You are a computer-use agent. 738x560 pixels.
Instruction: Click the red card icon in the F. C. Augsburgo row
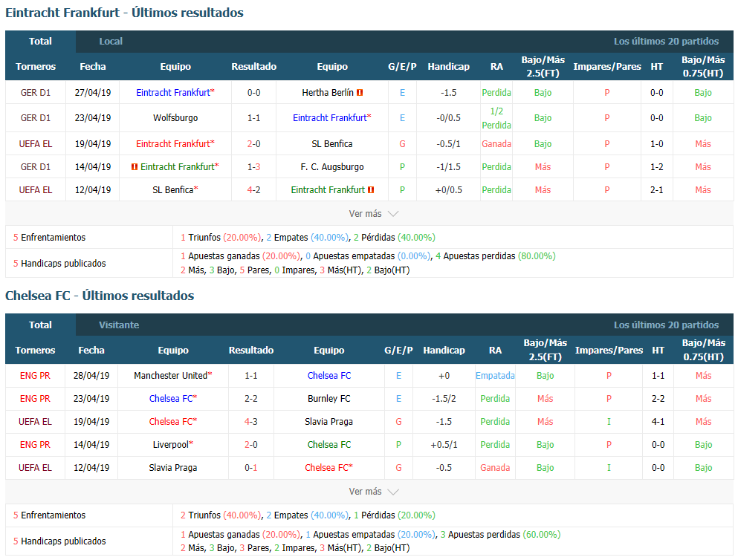134,167
